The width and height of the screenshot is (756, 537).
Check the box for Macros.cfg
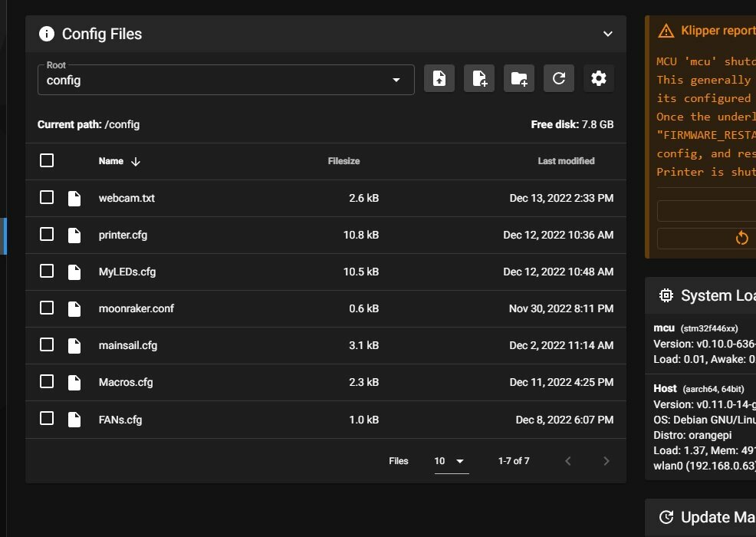[x=47, y=381]
